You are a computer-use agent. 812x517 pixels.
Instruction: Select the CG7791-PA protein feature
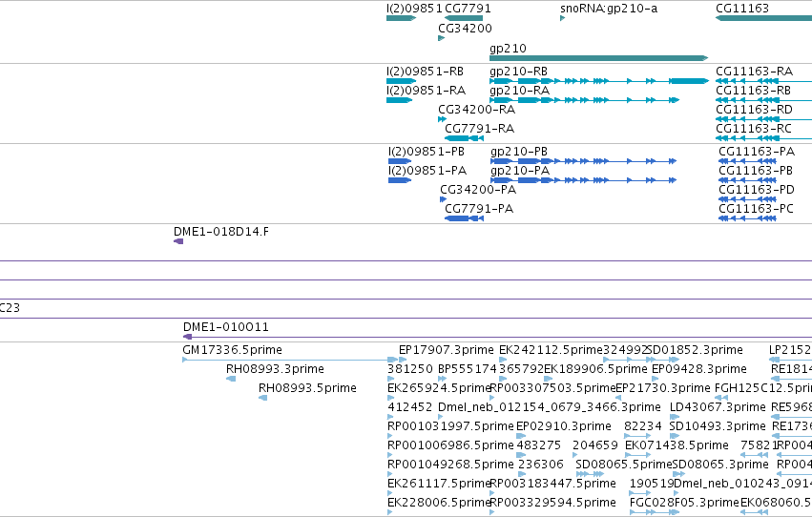464,218
